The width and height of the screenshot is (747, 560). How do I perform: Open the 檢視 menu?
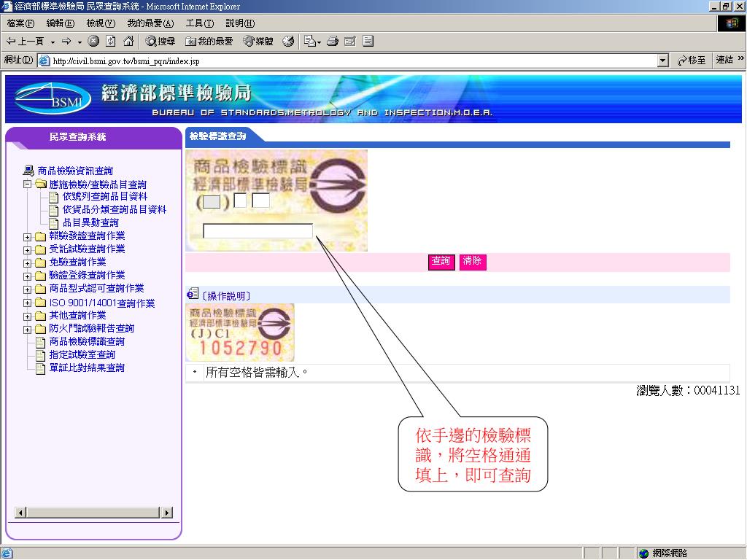101,23
